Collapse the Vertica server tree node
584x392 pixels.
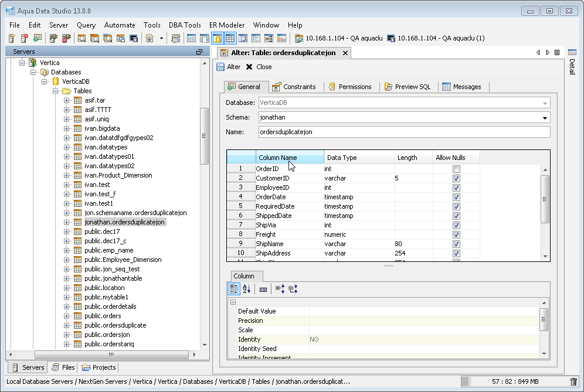tap(22, 63)
